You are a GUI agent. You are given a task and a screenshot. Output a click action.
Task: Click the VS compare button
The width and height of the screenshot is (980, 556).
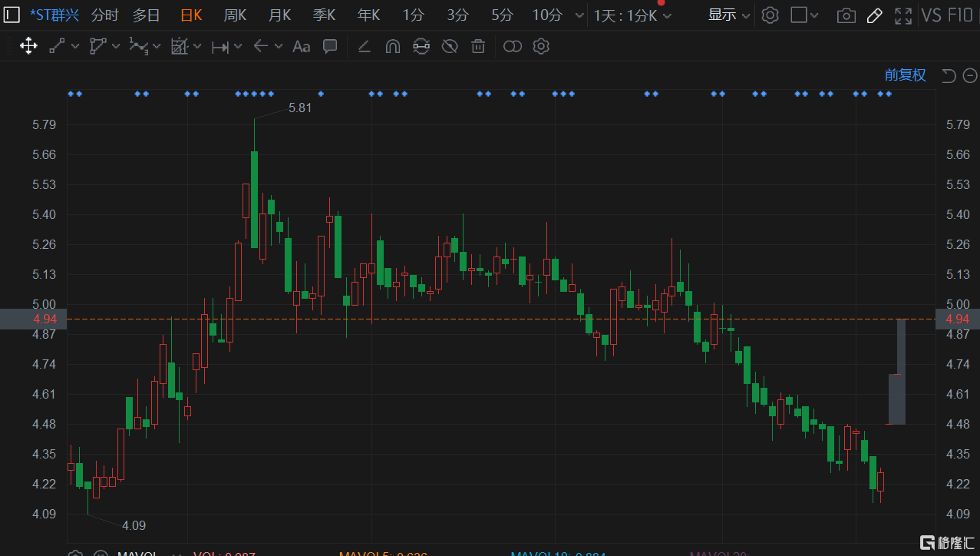click(x=932, y=15)
